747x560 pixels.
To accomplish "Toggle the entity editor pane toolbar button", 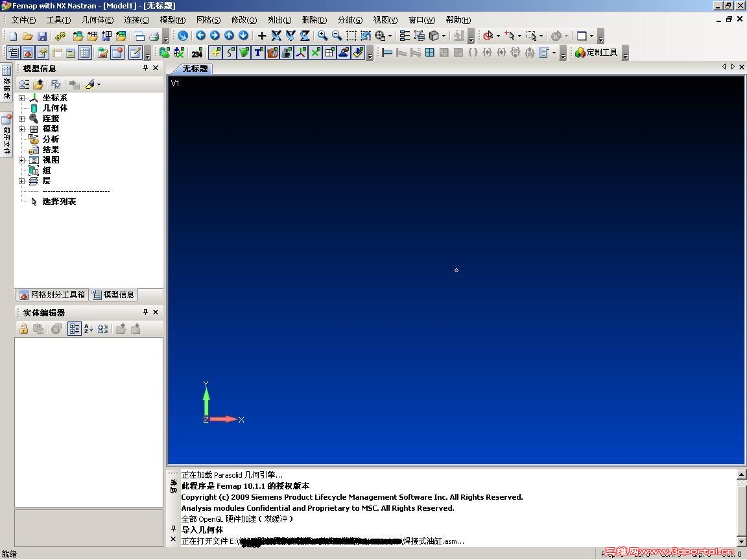I will point(42,52).
